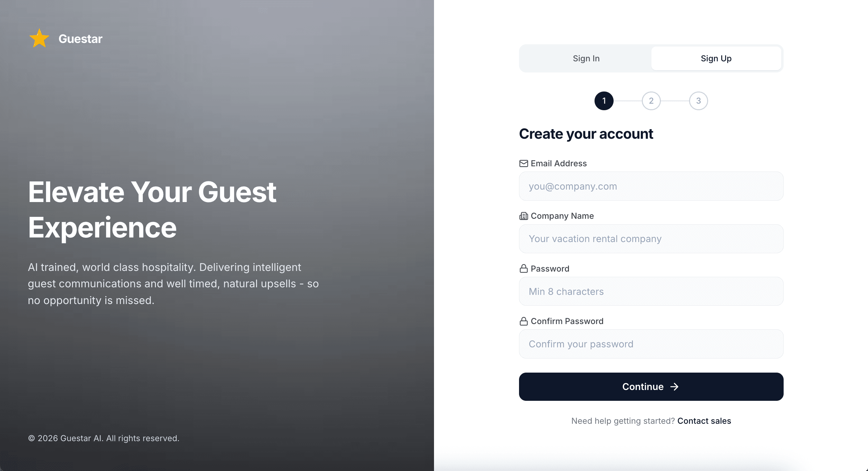868x471 pixels.
Task: Focus the email address input field
Action: coord(651,186)
